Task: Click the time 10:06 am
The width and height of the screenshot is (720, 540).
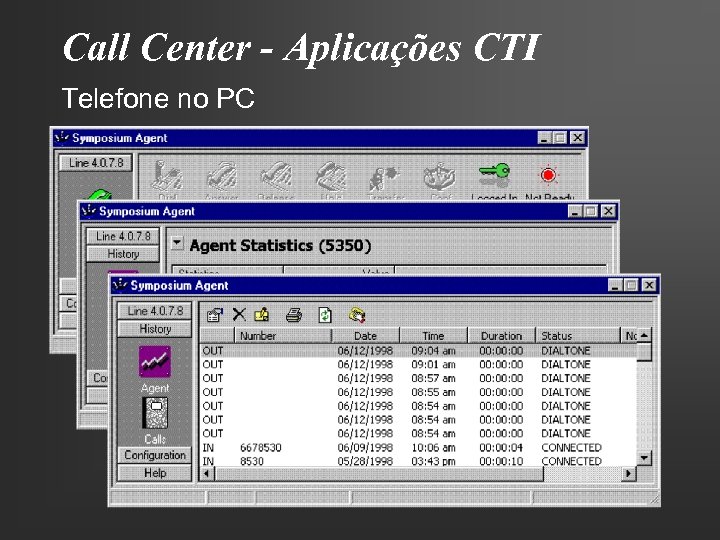Action: click(433, 448)
